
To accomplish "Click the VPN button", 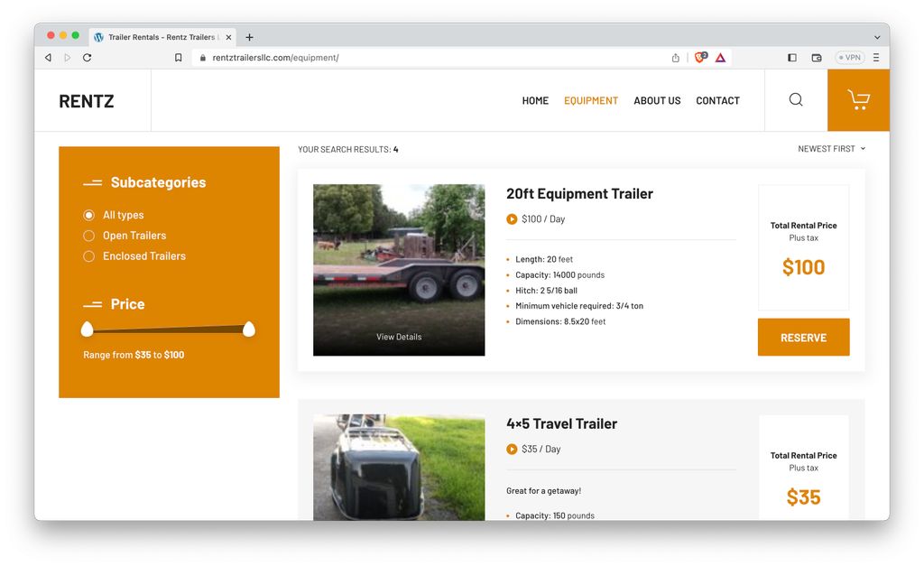I will point(850,58).
